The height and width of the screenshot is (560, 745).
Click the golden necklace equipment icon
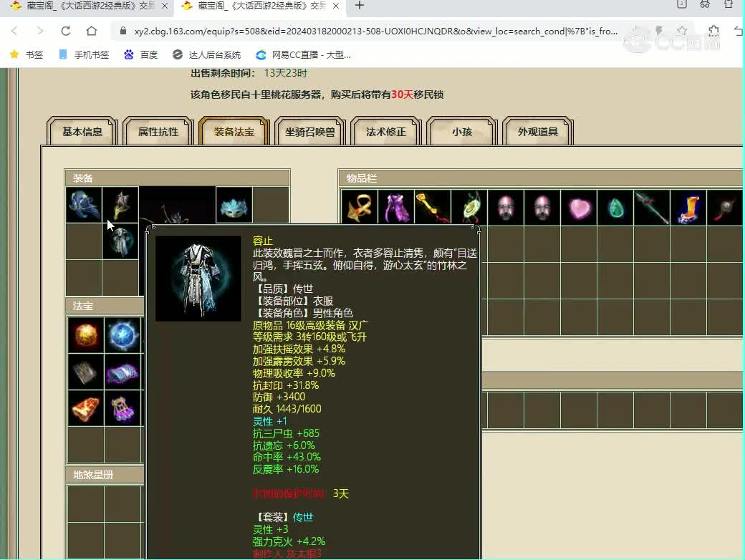[120, 205]
